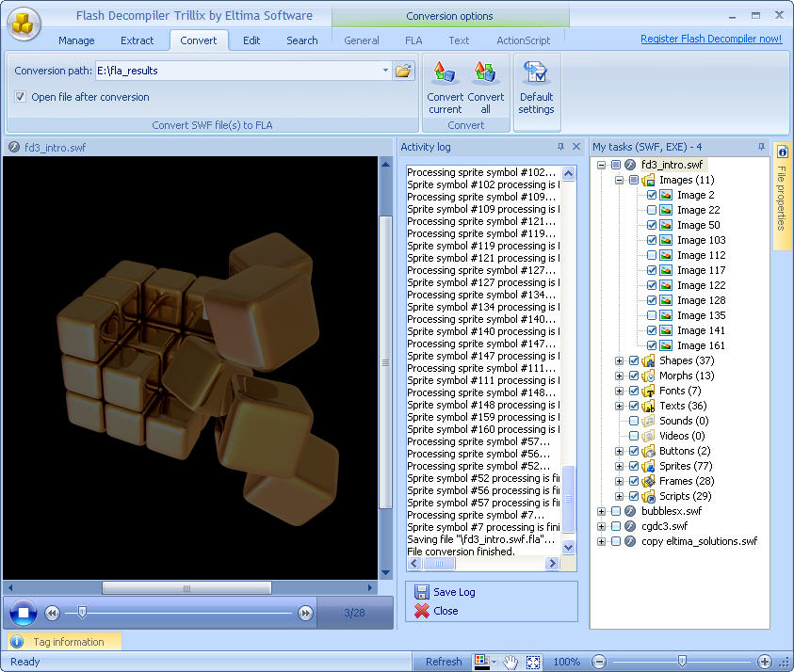
Task: Pin the Activity log panel
Action: (560, 147)
